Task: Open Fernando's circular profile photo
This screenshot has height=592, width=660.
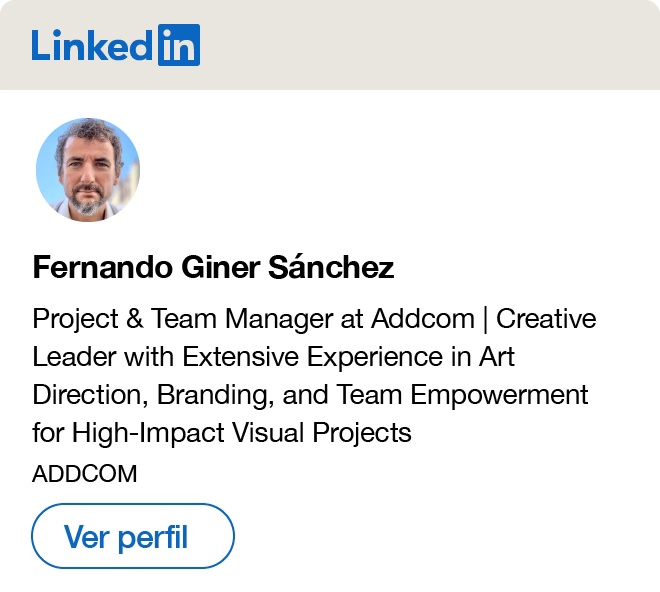Action: click(x=88, y=170)
